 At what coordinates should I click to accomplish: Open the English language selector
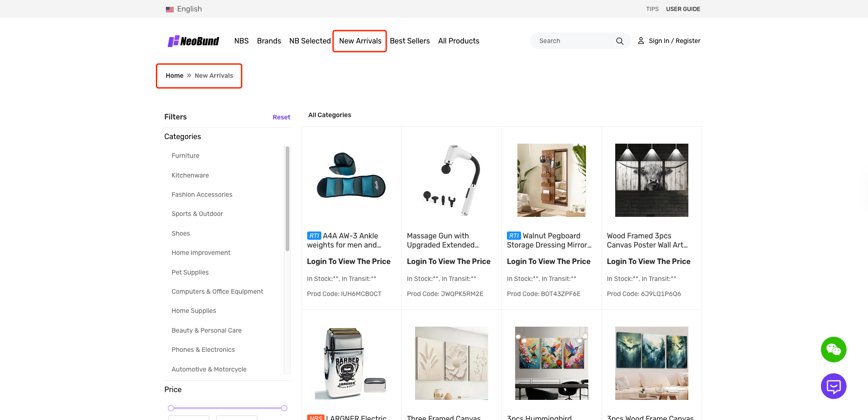(x=189, y=9)
